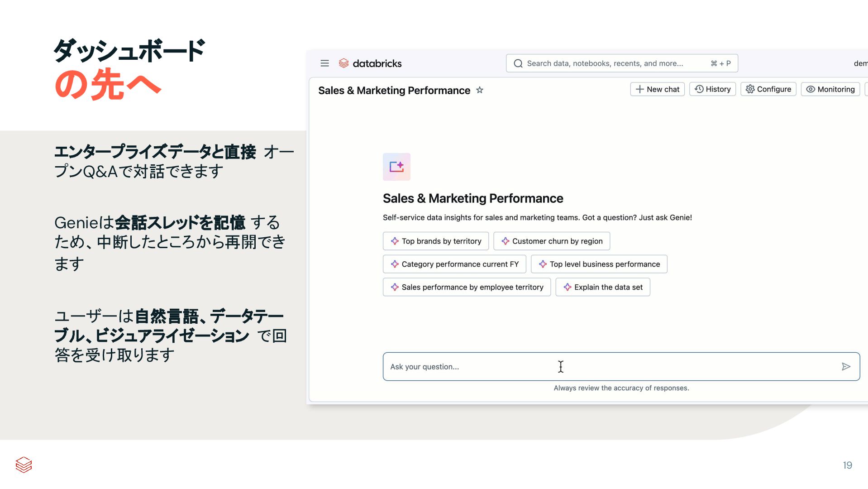Image resolution: width=868 pixels, height=489 pixels.
Task: Select Sales performance by employee territory
Action: pyautogui.click(x=467, y=287)
